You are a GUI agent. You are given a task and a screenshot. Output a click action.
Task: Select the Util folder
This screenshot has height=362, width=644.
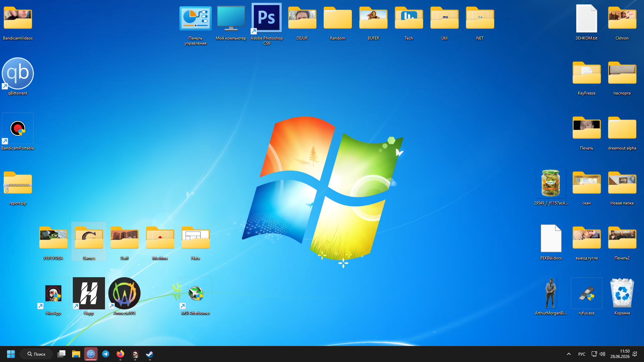click(444, 22)
